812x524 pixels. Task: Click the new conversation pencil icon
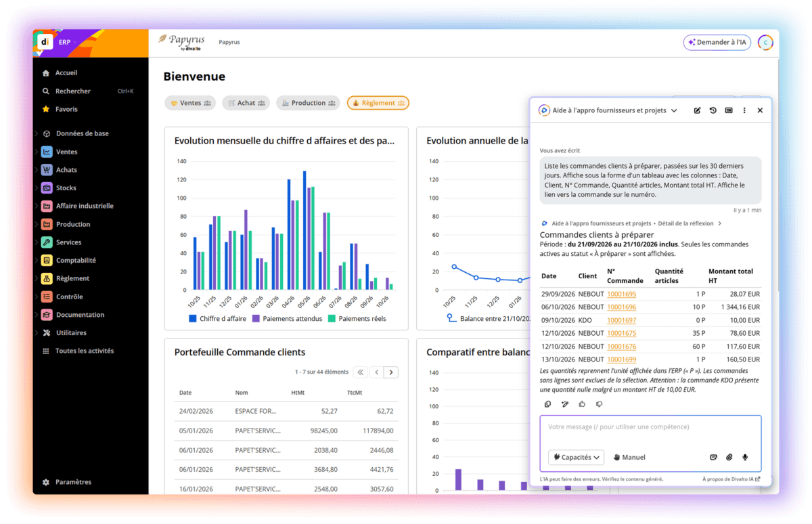[697, 110]
